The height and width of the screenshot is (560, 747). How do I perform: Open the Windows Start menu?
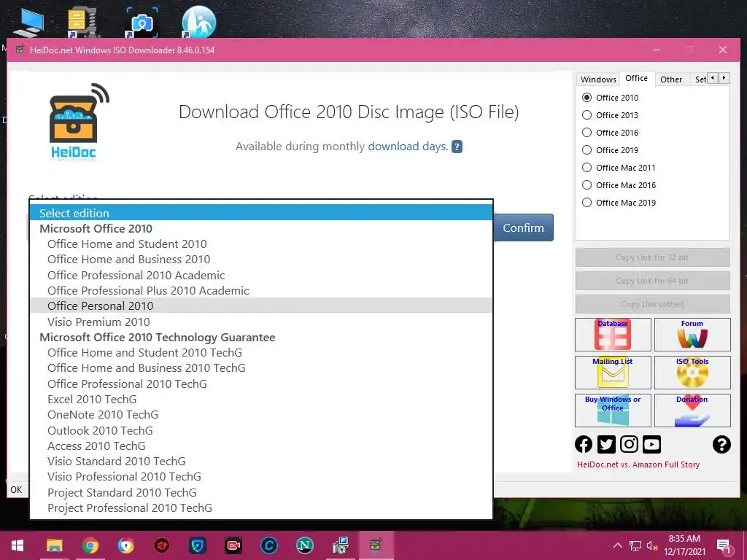[18, 545]
